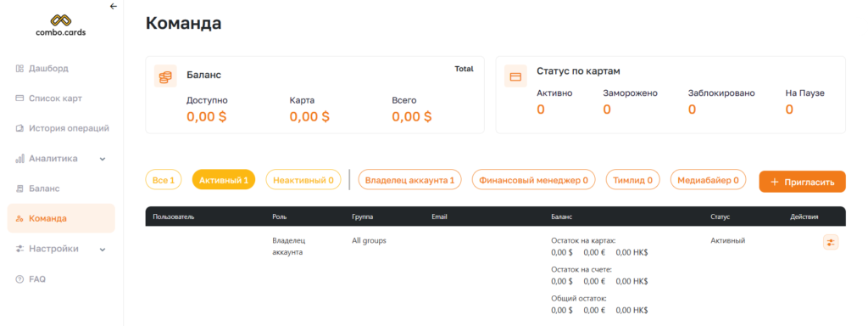The width and height of the screenshot is (868, 326).
Task: Click the Владелец аккаунта role cell
Action: click(289, 247)
